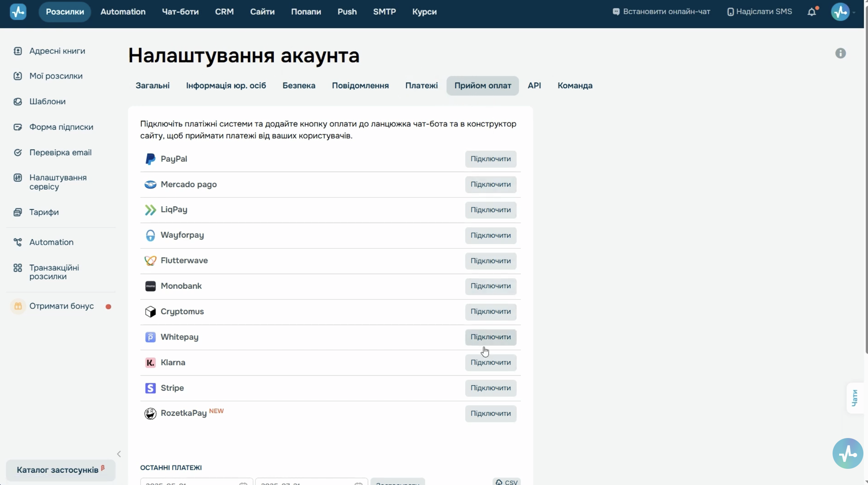Viewport: 868px width, 485px height.
Task: Connect Whitepay with Підключити button
Action: [x=491, y=337]
